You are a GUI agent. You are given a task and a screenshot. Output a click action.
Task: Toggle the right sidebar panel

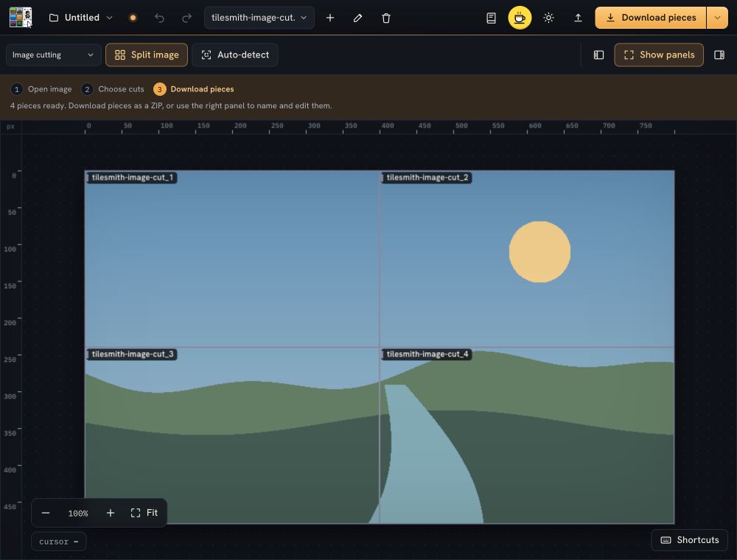[x=719, y=55]
